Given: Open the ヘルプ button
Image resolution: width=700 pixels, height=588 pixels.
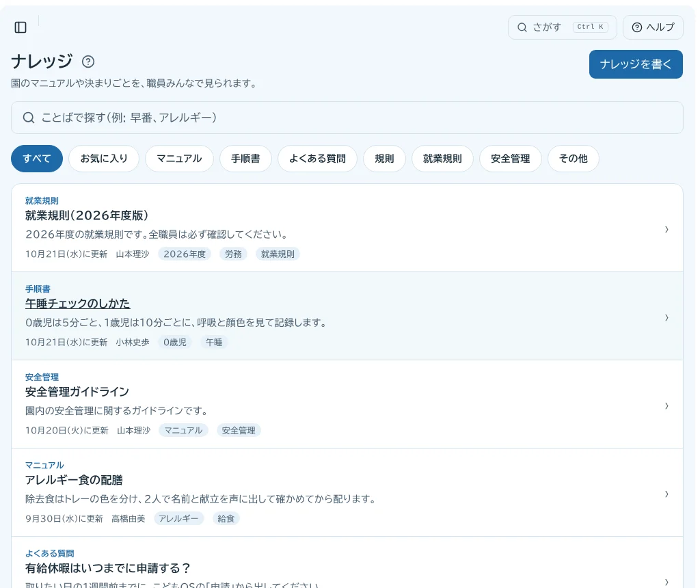Looking at the screenshot, I should (x=653, y=27).
